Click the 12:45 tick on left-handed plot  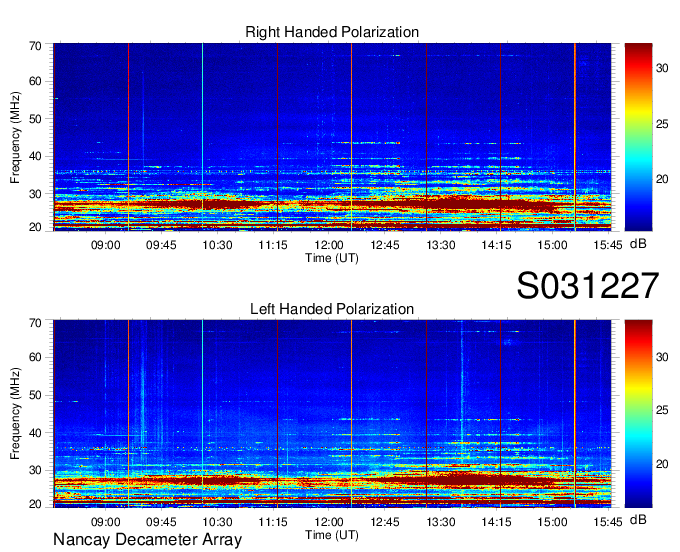(x=385, y=522)
